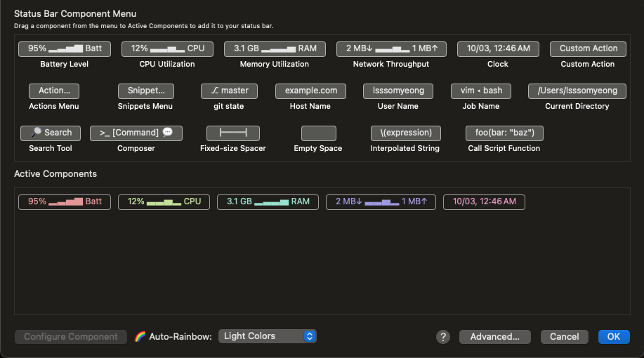
Task: Cancel the status bar configuration
Action: (565, 337)
